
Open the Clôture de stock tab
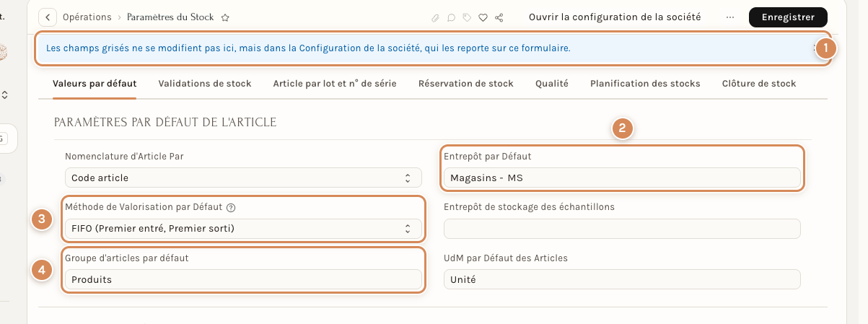(x=759, y=84)
